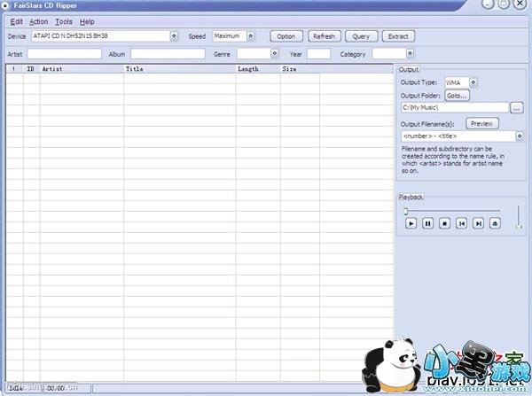The height and width of the screenshot is (396, 532).
Task: Open the Tools menu
Action: click(x=64, y=21)
